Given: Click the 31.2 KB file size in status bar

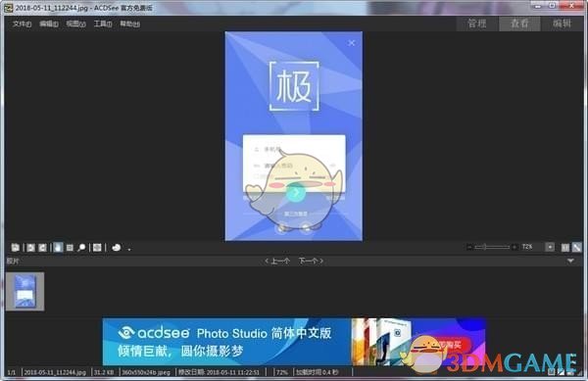Looking at the screenshot, I should pos(104,372).
